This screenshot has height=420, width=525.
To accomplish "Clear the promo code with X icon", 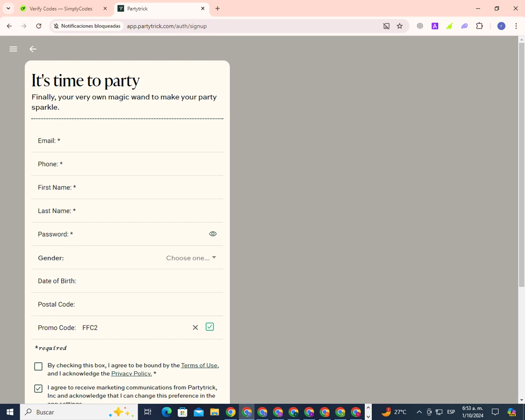I will tap(195, 327).
